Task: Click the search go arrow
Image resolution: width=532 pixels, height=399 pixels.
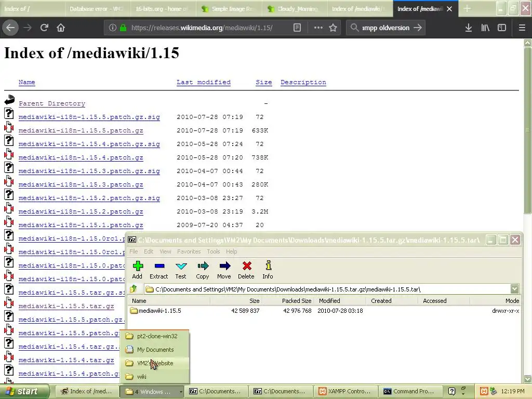Action: pyautogui.click(x=418, y=28)
